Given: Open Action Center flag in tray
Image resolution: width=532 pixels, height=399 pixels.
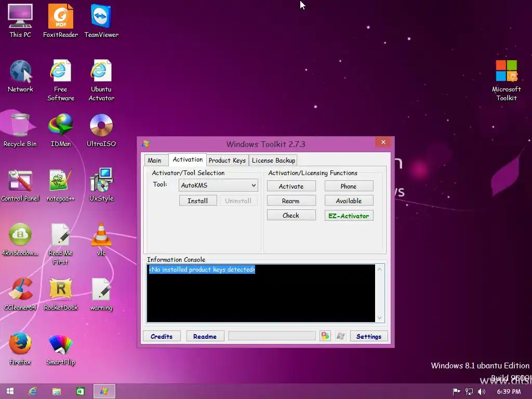Looking at the screenshot, I should 456,392.
